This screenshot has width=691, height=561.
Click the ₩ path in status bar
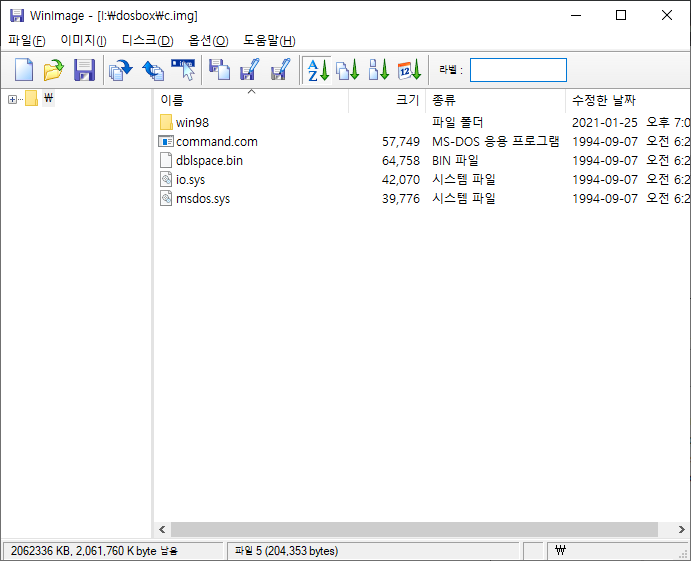[x=561, y=550]
